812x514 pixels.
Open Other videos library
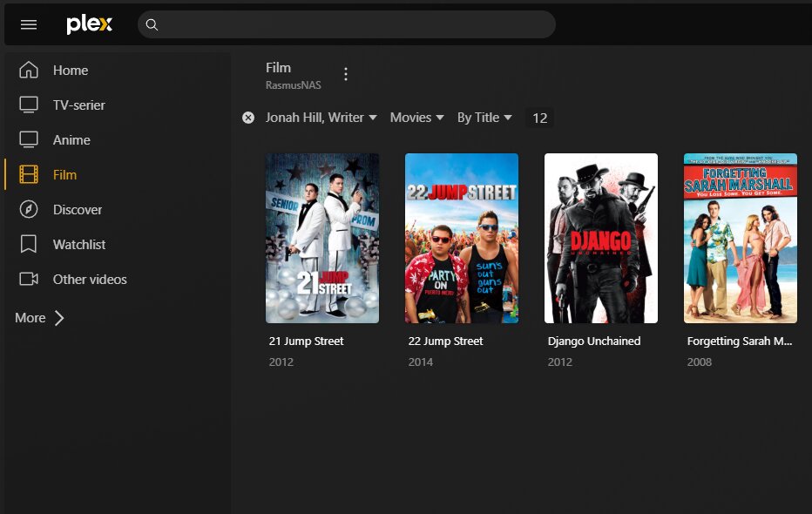(x=90, y=279)
